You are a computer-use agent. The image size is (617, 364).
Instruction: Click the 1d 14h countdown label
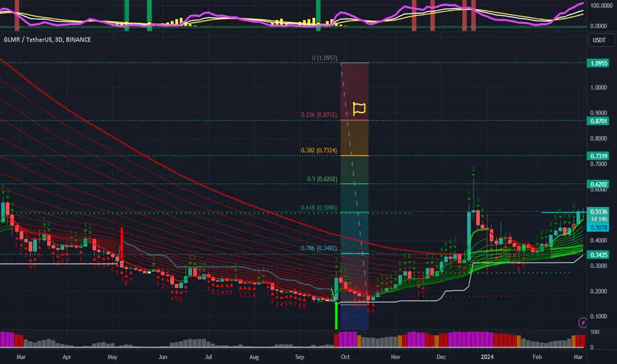point(598,219)
